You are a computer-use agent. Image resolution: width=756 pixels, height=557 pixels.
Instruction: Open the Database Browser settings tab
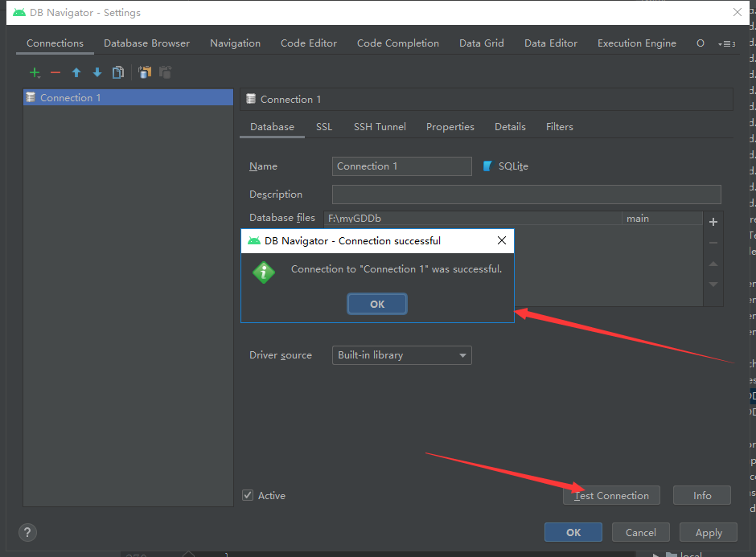click(146, 43)
